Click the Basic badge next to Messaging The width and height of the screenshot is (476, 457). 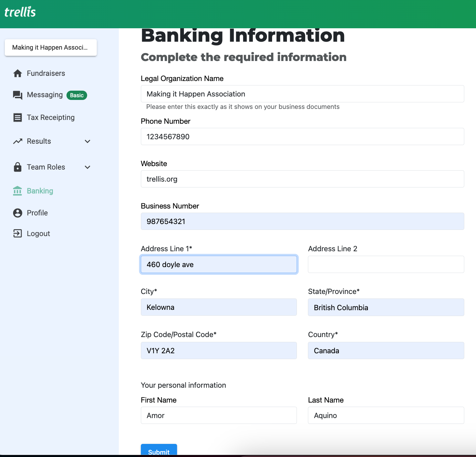(76, 95)
